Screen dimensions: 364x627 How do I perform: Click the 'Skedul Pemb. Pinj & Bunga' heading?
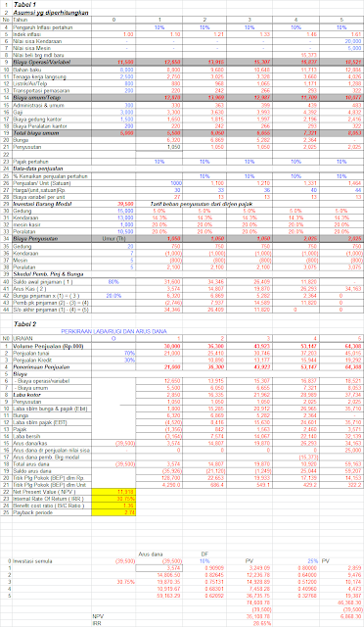click(48, 274)
